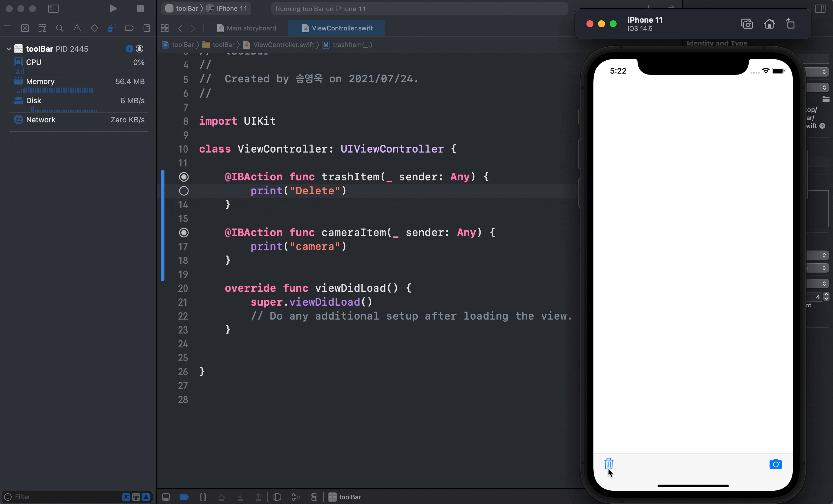The image size is (833, 504).
Task: Switch to the ViewController.swift tab
Action: coord(337,28)
